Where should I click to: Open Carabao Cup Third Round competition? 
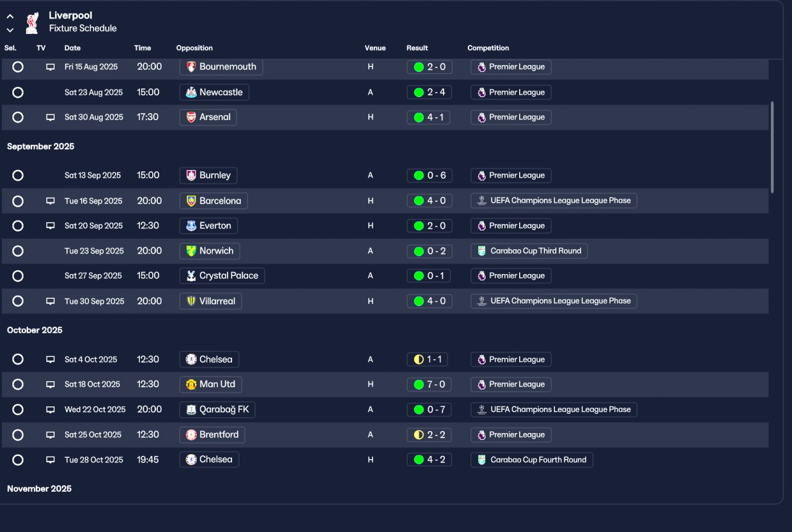click(x=529, y=251)
